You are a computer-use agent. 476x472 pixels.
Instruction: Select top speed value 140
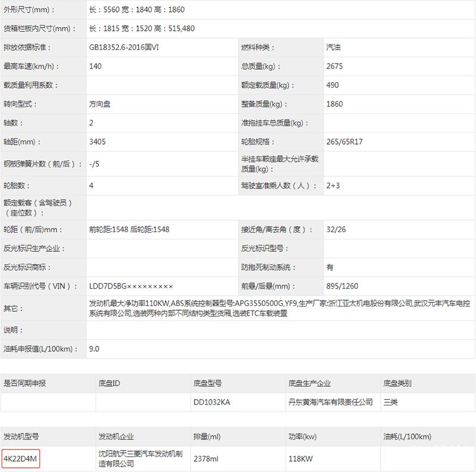[95, 66]
